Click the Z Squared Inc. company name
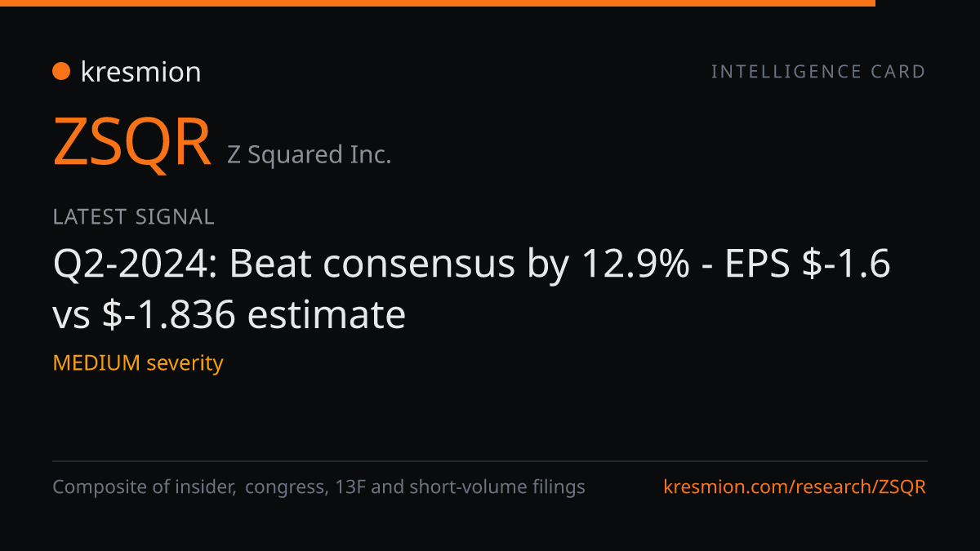Screen dimensions: 980x551 point(309,154)
